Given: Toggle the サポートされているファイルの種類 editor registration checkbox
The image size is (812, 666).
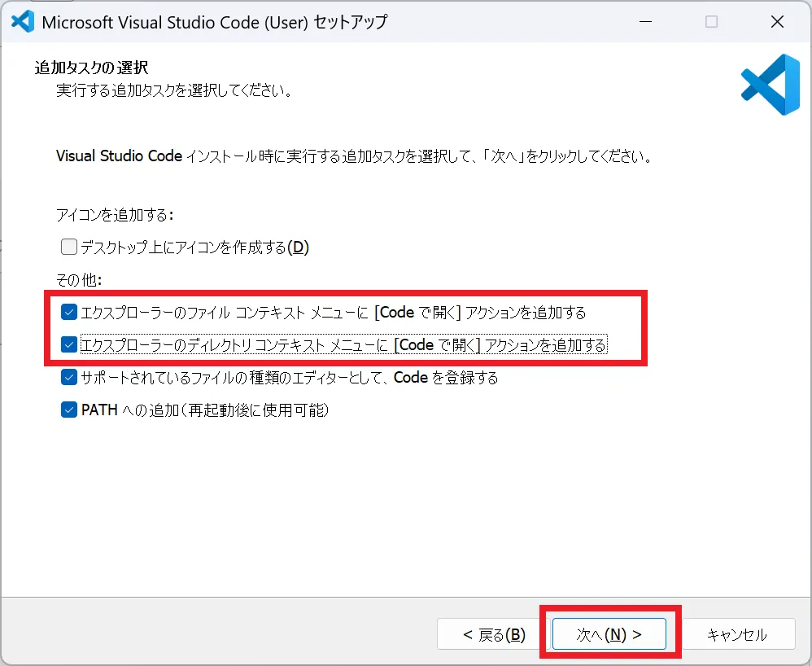Looking at the screenshot, I should (x=69, y=378).
